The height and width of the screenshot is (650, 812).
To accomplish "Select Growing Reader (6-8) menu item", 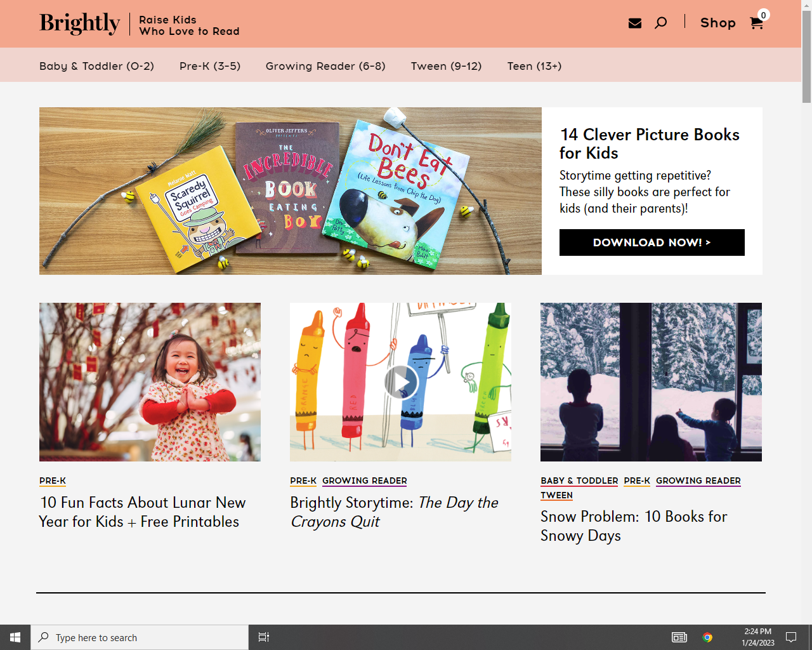I will coord(325,66).
